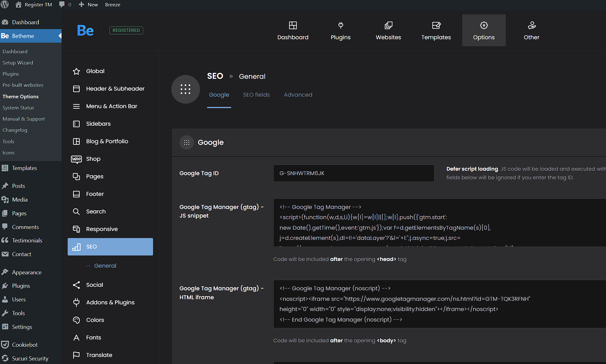Open the Breeze item in admin bar
606x364 pixels.
tap(113, 4)
